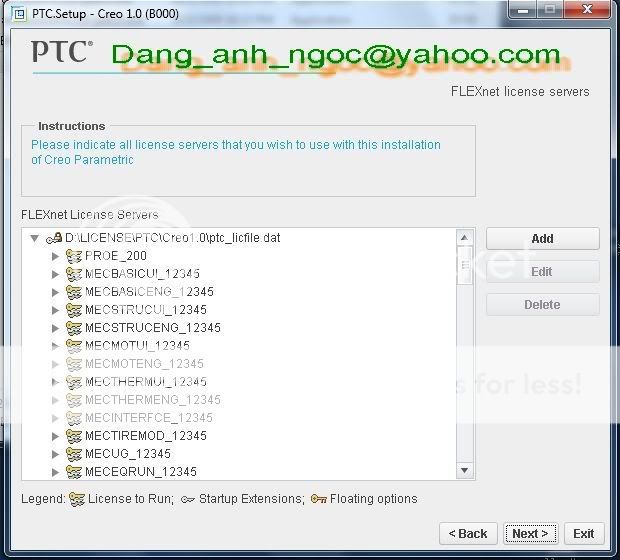The width and height of the screenshot is (620, 560).
Task: Close the PTC.Setup window
Action: coord(587,9)
